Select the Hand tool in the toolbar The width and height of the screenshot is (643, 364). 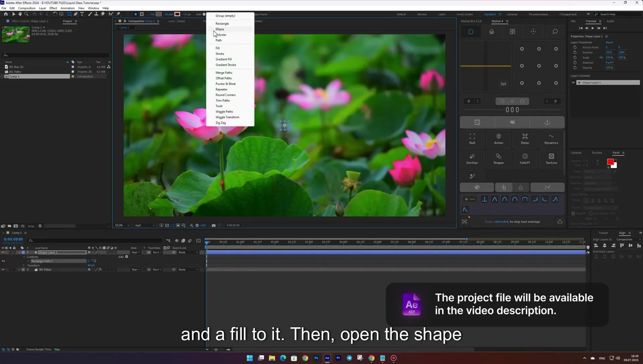coord(20,14)
